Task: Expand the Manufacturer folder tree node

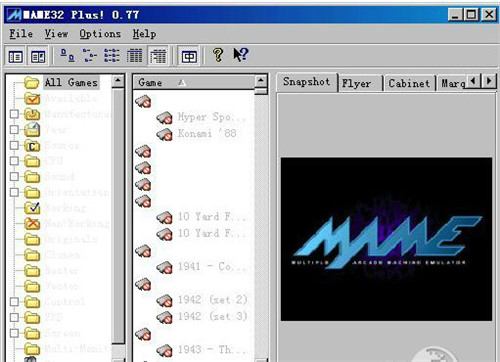Action: click(x=14, y=114)
